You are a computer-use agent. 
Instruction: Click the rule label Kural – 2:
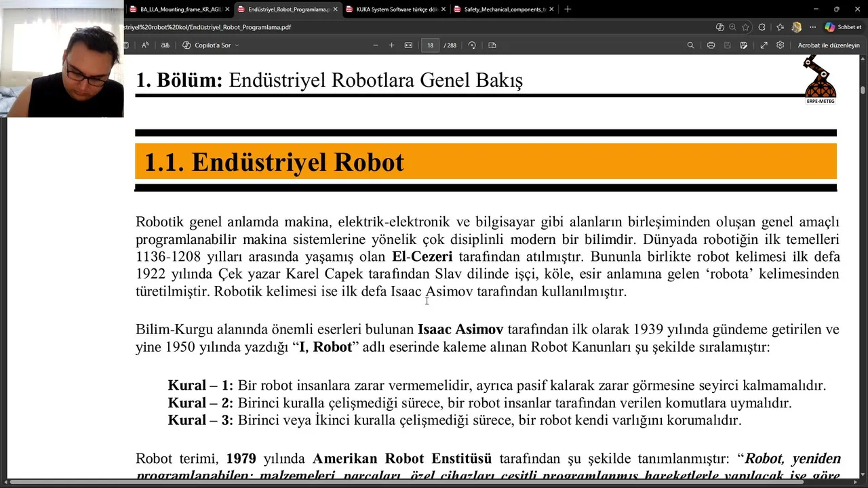coord(200,403)
